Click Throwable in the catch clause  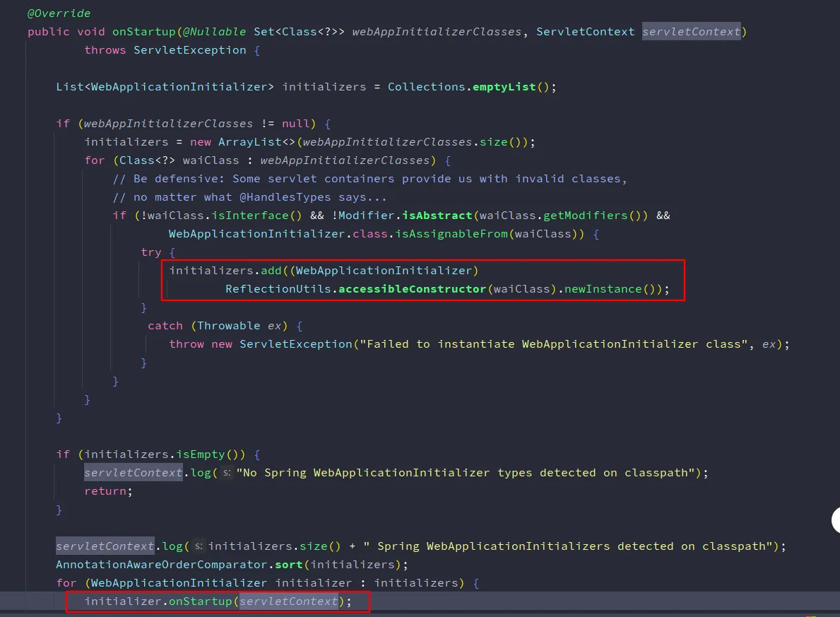point(228,326)
